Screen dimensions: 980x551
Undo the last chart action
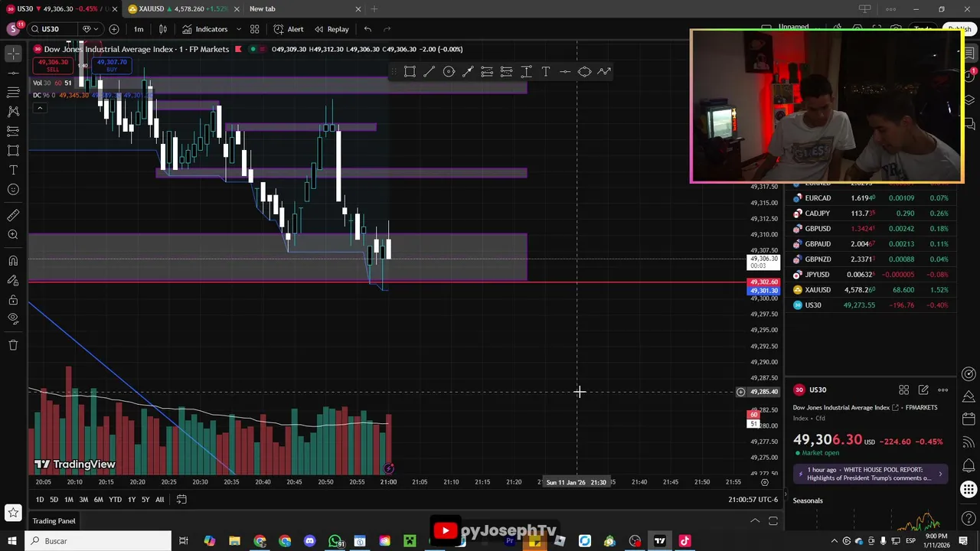367,29
